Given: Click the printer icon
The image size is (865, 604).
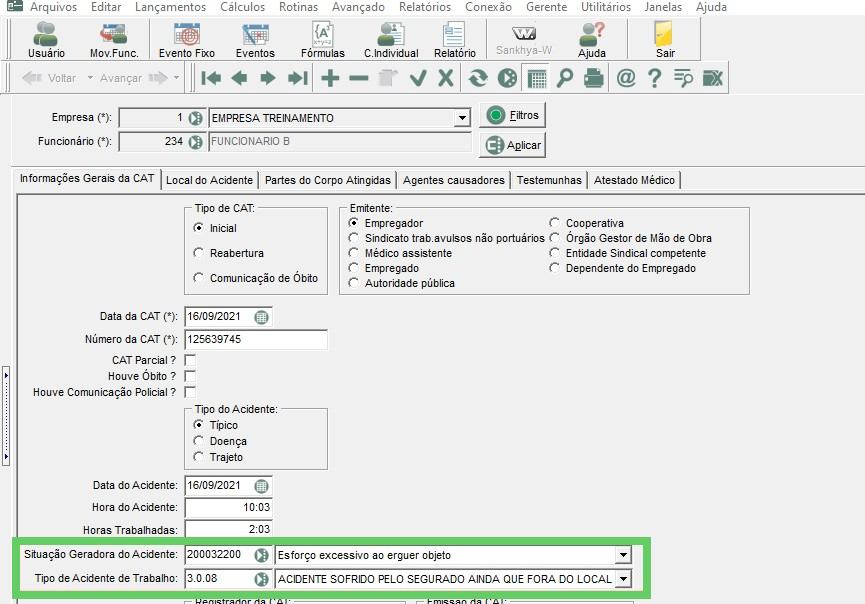Looking at the screenshot, I should tap(594, 78).
